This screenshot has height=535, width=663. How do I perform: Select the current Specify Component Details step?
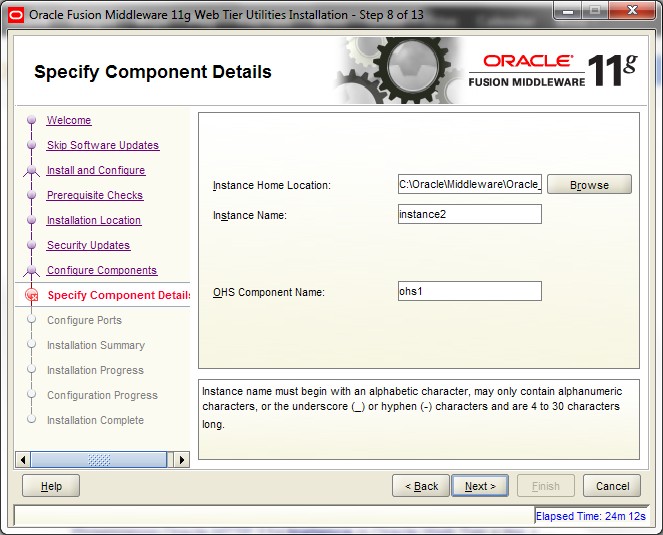pyautogui.click(x=118, y=295)
